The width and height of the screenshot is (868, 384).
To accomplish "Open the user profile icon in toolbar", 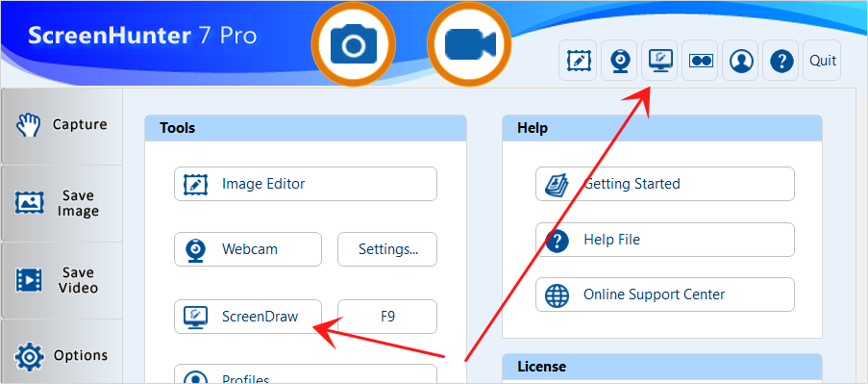I will click(x=740, y=61).
